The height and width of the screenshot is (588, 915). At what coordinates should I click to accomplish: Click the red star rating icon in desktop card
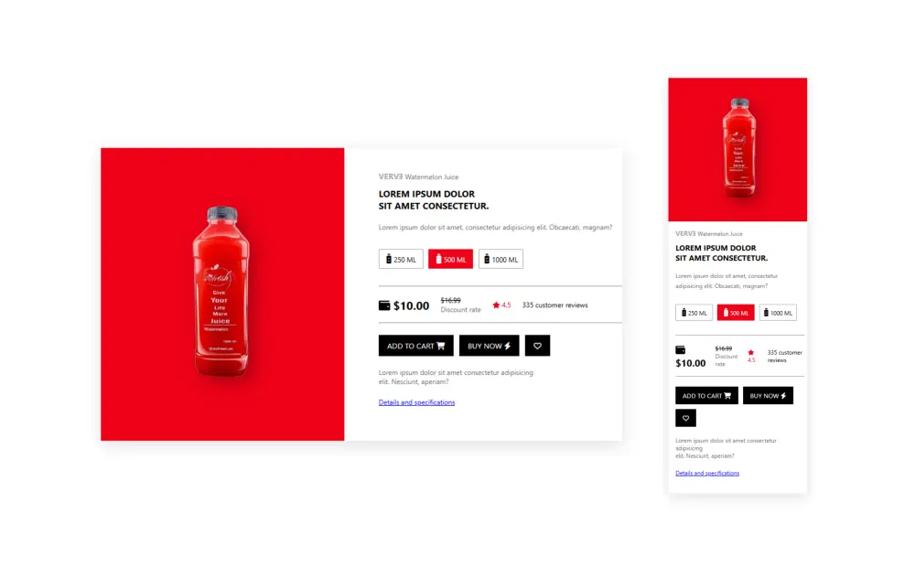[x=496, y=305]
